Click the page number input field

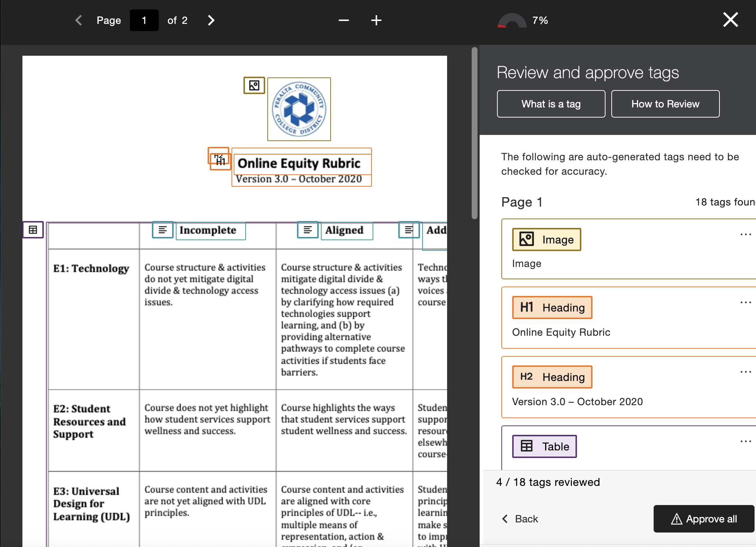(x=144, y=20)
